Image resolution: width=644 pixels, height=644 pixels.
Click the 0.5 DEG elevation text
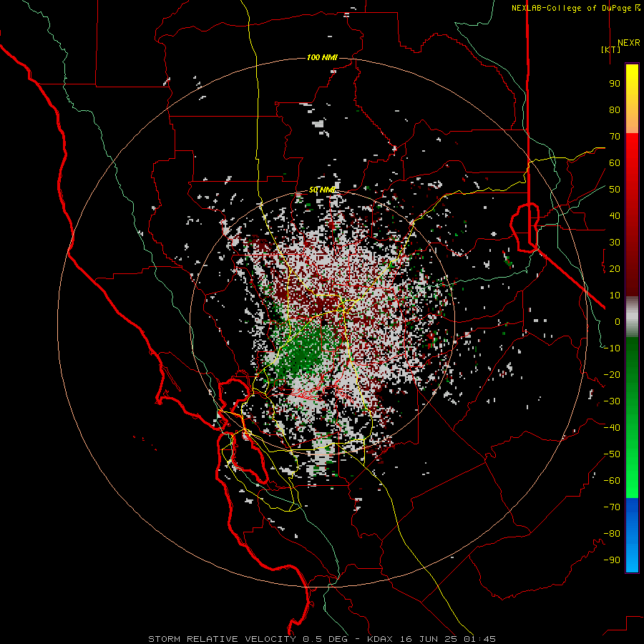click(326, 639)
